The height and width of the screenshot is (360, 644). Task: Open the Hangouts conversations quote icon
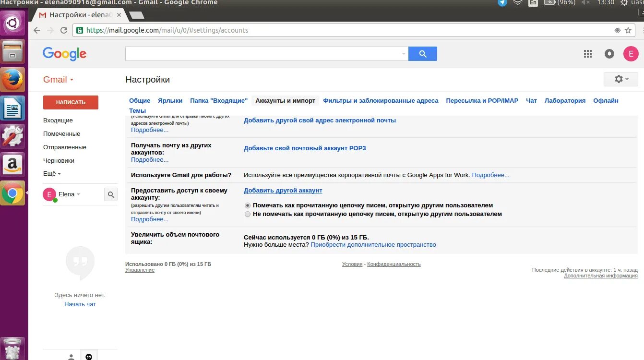coord(88,357)
